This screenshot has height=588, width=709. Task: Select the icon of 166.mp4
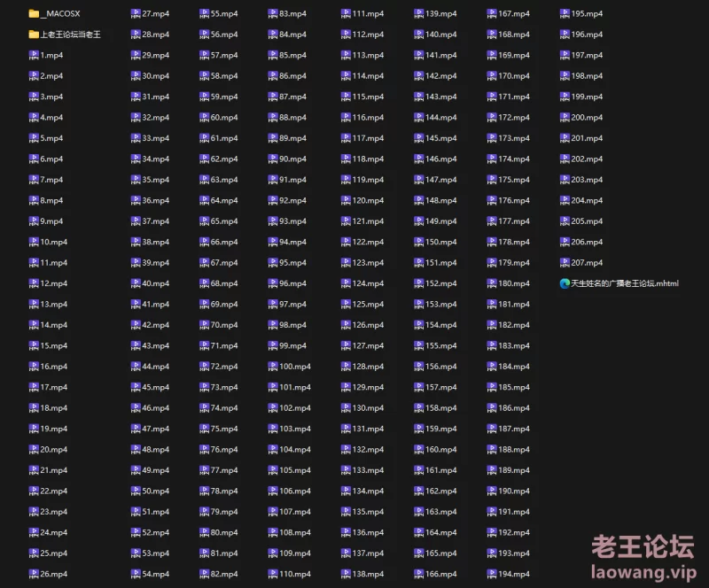pos(418,574)
